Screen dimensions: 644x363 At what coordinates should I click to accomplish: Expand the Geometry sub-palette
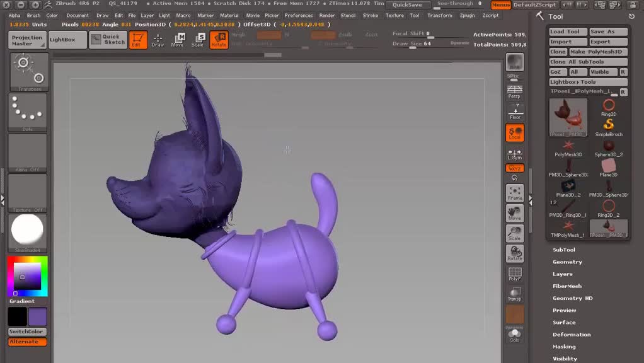(567, 262)
